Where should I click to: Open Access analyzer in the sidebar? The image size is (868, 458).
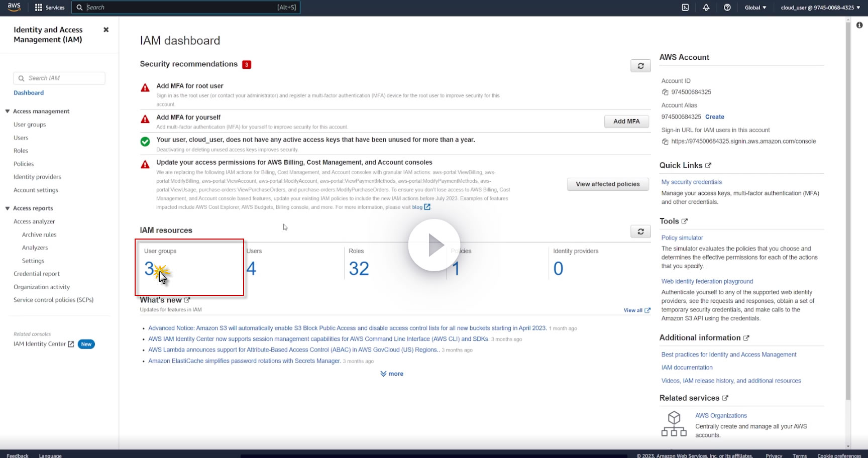34,221
